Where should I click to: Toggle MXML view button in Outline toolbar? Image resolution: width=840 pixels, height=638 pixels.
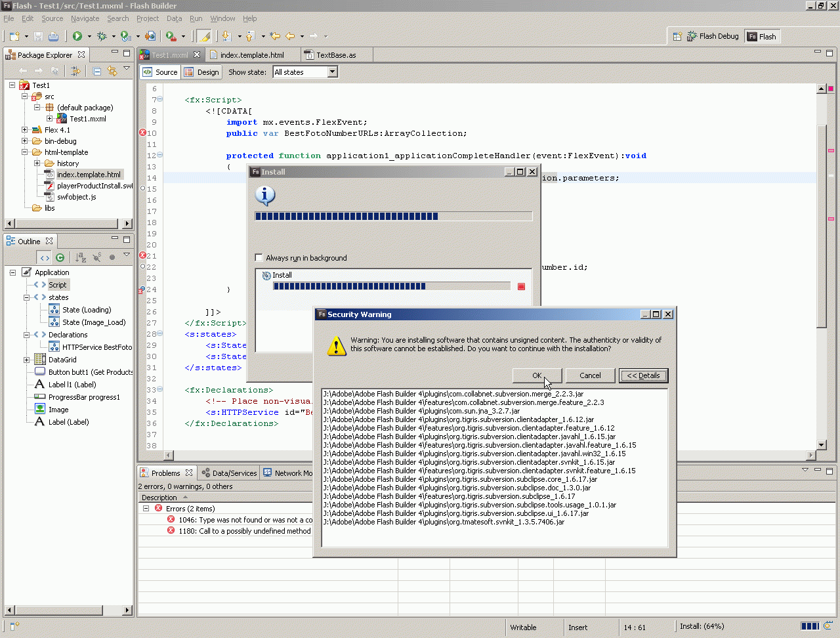[x=44, y=258]
